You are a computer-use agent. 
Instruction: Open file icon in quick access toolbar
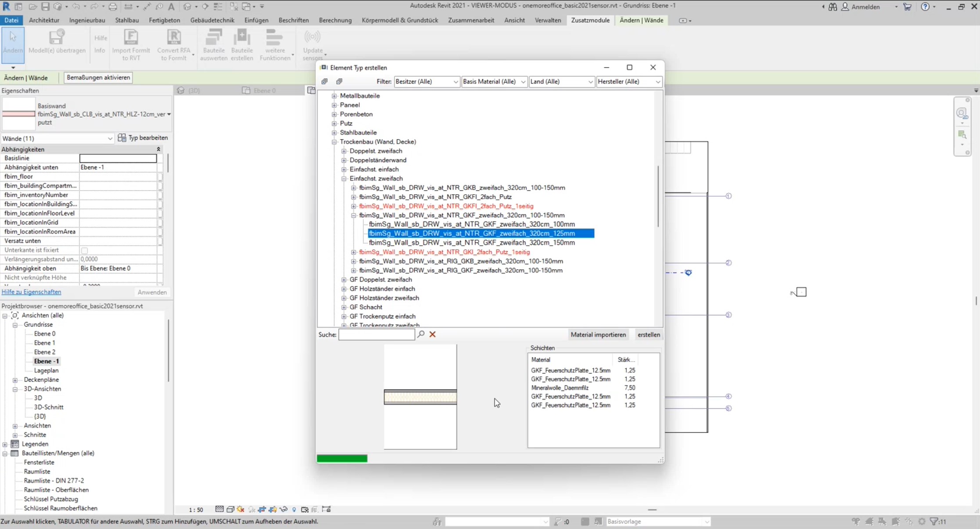[x=33, y=7]
